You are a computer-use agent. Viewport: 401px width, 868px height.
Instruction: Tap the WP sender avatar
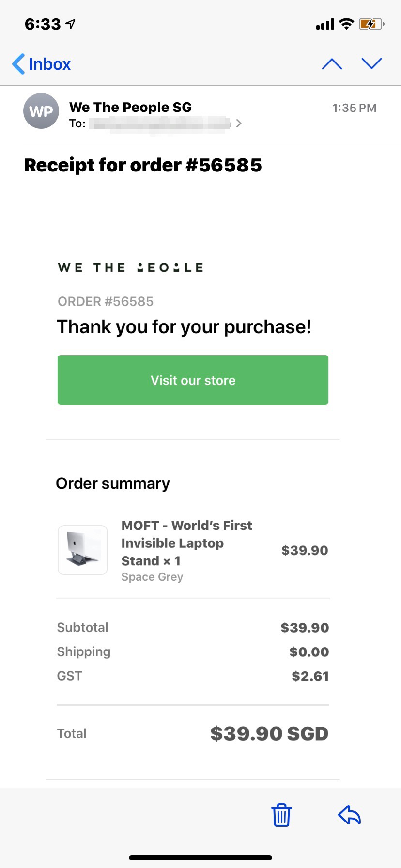pos(41,111)
